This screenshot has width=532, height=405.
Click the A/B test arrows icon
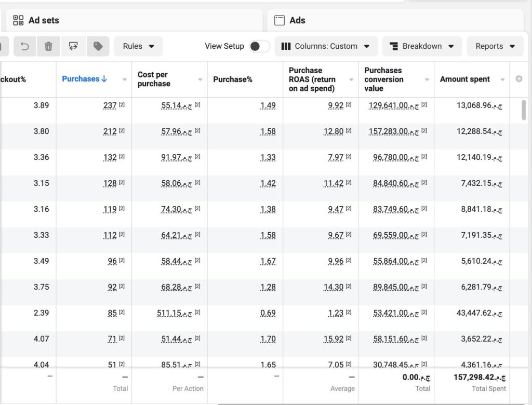(73, 46)
